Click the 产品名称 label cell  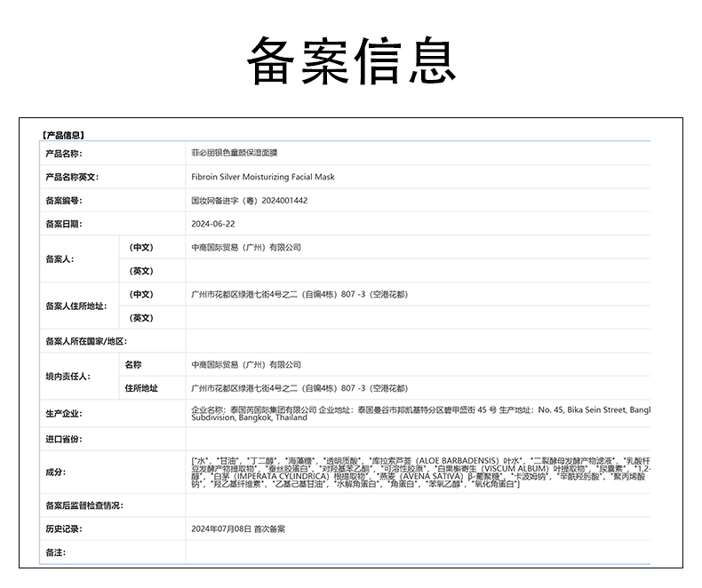coord(64,154)
